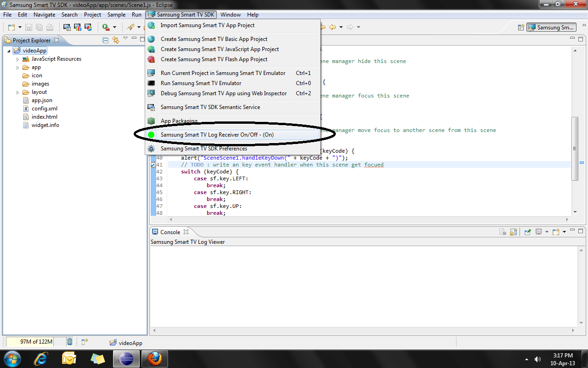588x368 pixels.
Task: Open the Search menu
Action: 69,15
